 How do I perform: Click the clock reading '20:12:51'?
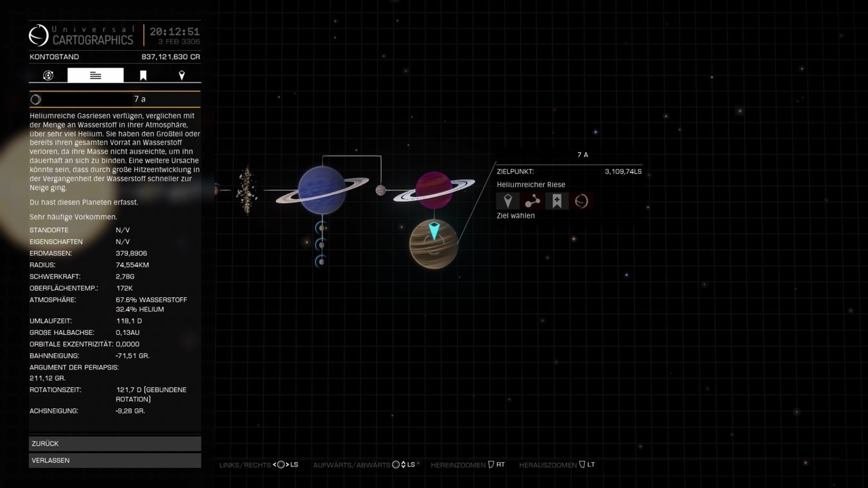175,32
